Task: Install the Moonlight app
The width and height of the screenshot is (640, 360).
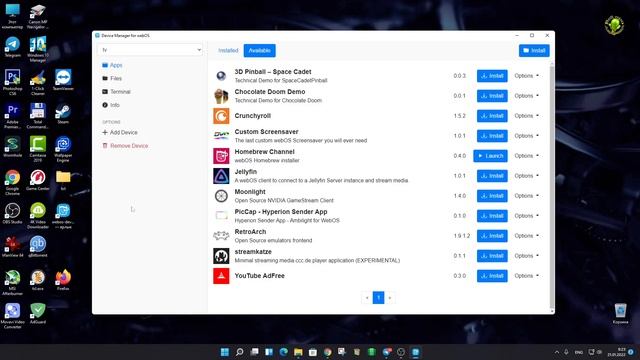Action: pos(492,196)
